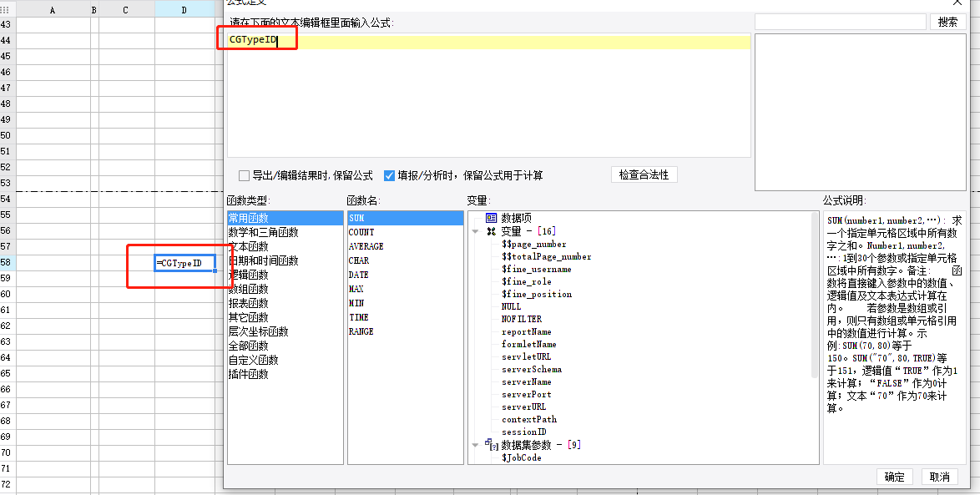Select 其它函数 function type
Viewport: 980px width, 495px height.
point(285,317)
